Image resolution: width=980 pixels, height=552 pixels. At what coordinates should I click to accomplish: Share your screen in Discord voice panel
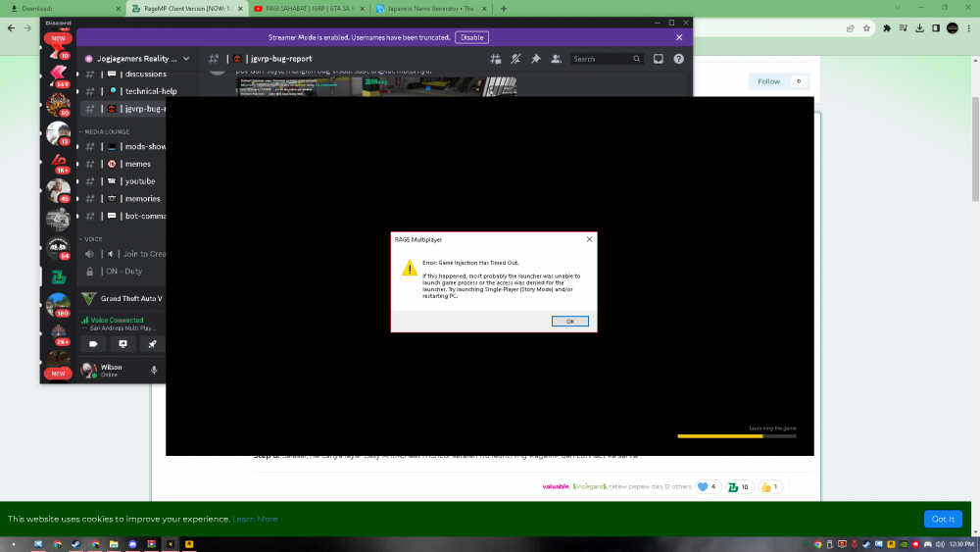click(122, 344)
